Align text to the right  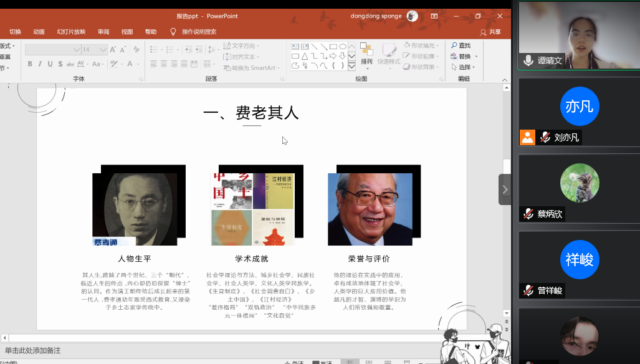(x=174, y=64)
